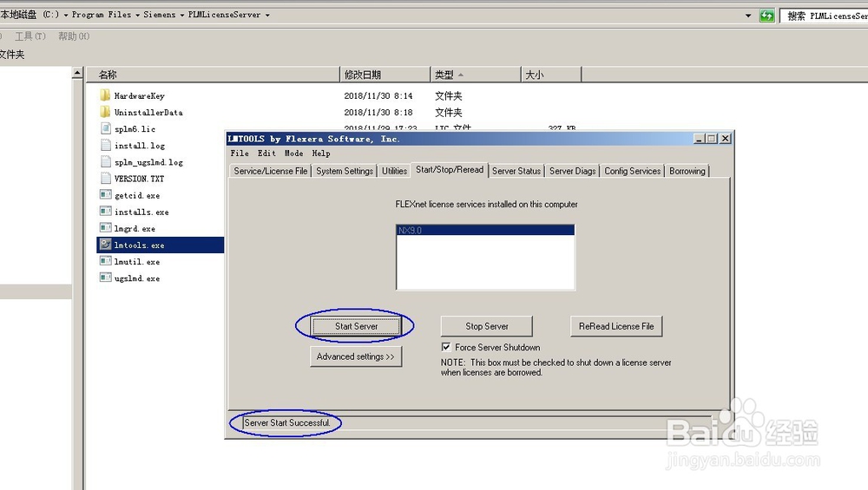Expand the Program Files breadcrumb arrow
The width and height of the screenshot is (868, 490).
pyautogui.click(x=138, y=15)
